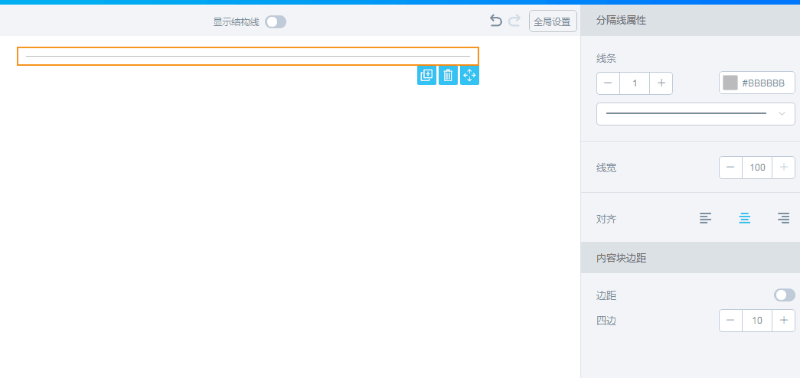This screenshot has width=800, height=378.
Task: Click the 内容块边距 section header
Action: click(690, 258)
